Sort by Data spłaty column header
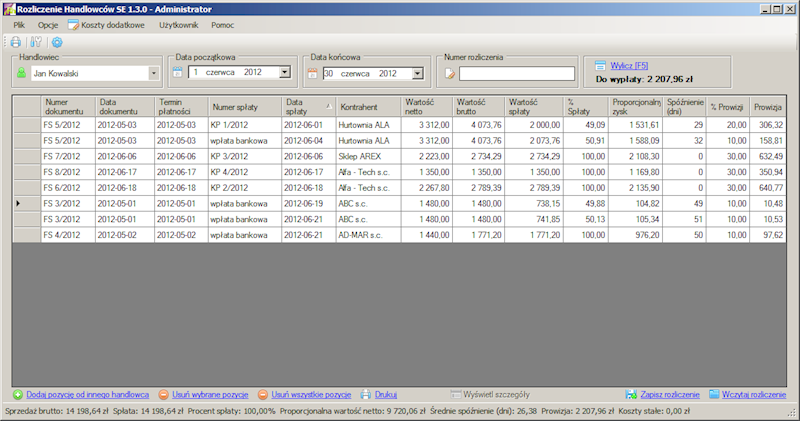The height and width of the screenshot is (421, 800). (309, 107)
